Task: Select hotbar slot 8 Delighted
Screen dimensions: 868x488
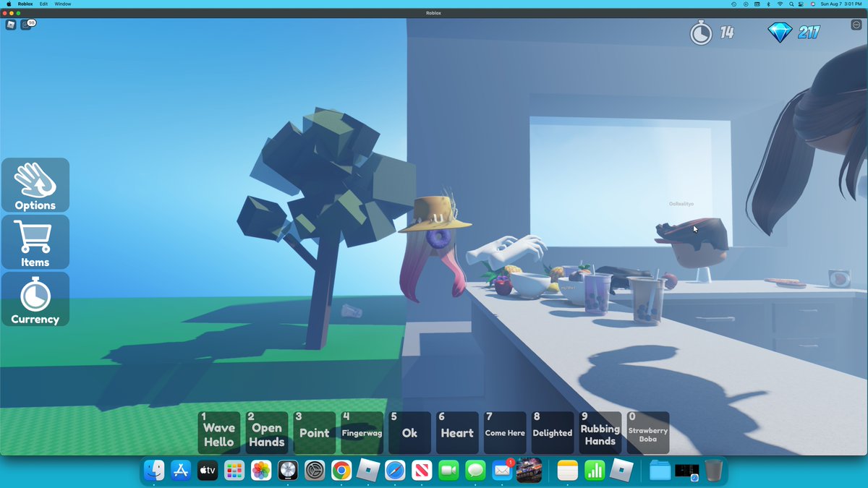Action: (x=553, y=432)
